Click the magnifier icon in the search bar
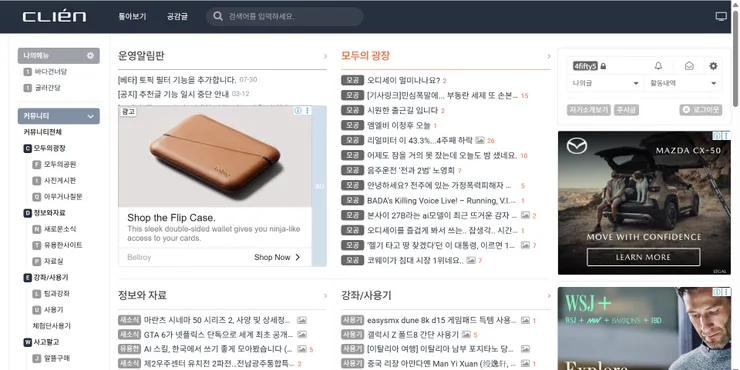Viewport: 740px width, 370px height. point(218,17)
